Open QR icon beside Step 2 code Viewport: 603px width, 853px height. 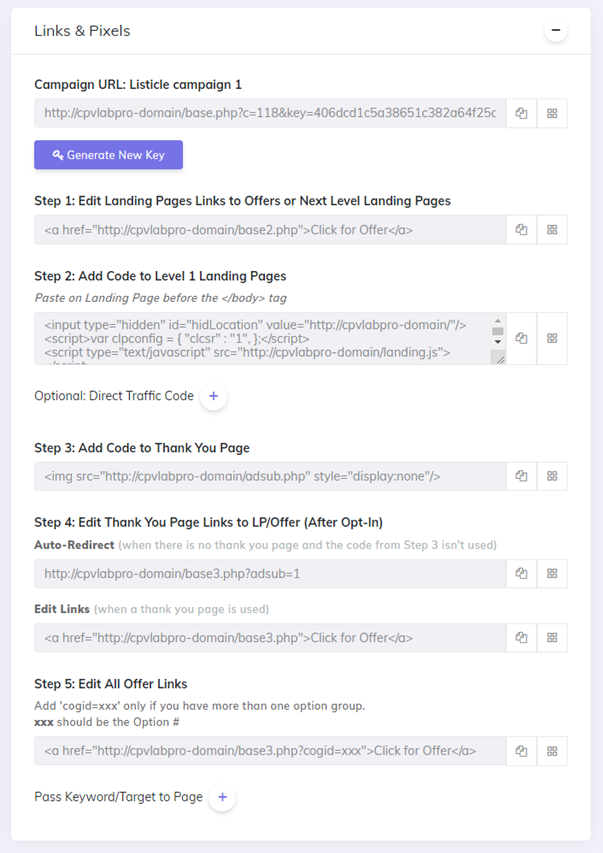(552, 338)
